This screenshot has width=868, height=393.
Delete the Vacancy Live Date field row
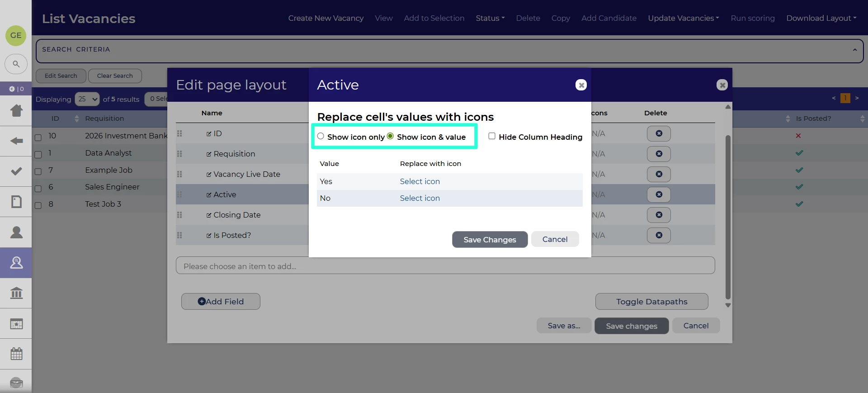(659, 174)
